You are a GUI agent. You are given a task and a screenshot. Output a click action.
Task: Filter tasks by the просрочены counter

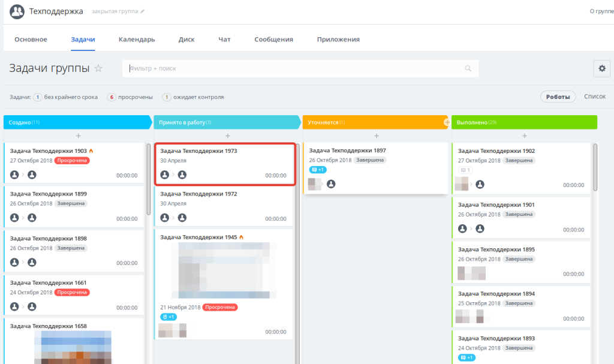[x=112, y=97]
